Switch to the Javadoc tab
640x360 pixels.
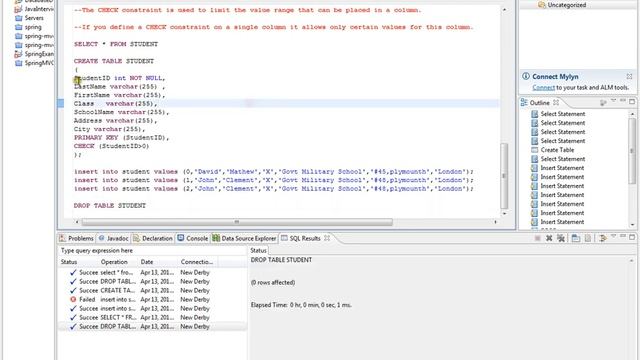[113, 238]
